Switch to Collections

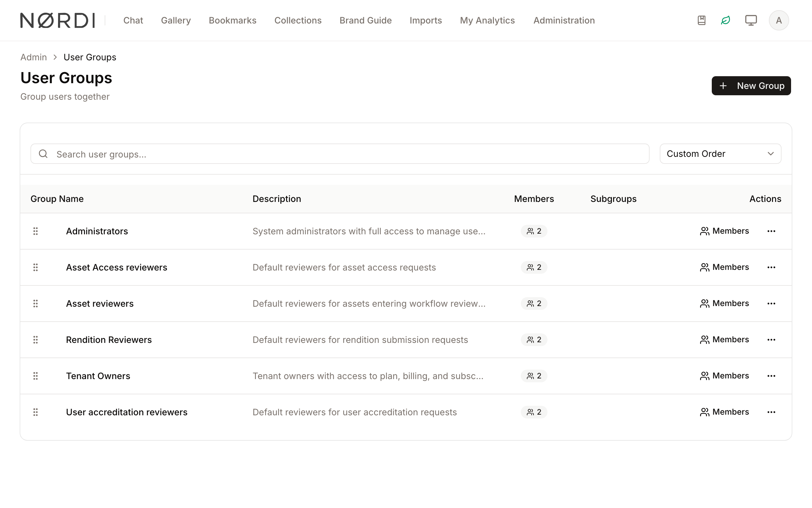298,21
